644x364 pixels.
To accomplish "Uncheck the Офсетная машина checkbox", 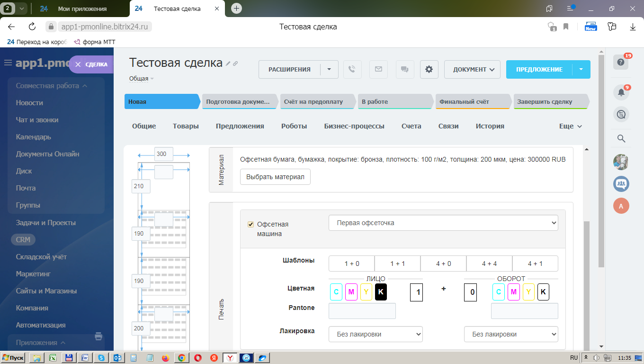I will click(x=251, y=225).
